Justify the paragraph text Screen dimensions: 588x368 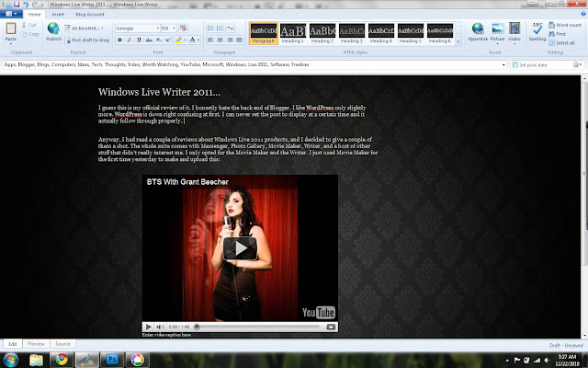pyautogui.click(x=239, y=40)
